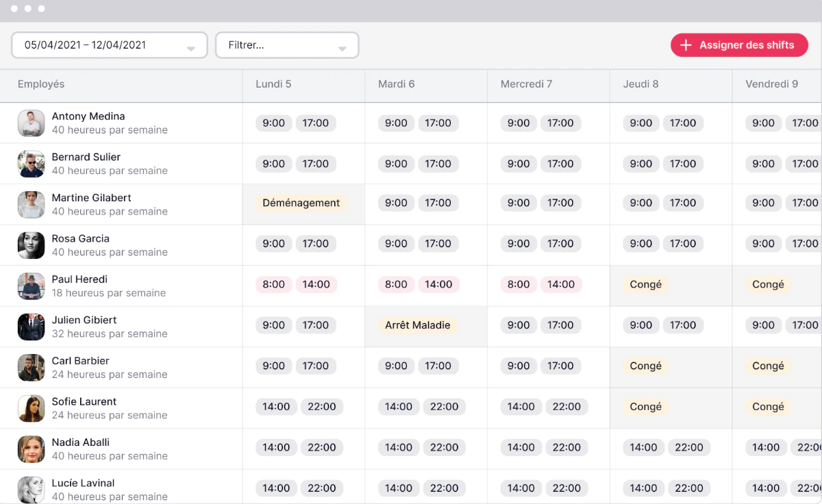Open the Filtrer... dropdown

tap(287, 45)
